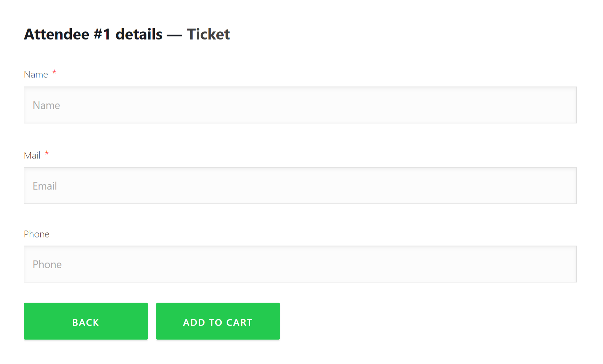The height and width of the screenshot is (364, 603).
Task: Click the red asterisk beside Name
Action: pos(54,72)
